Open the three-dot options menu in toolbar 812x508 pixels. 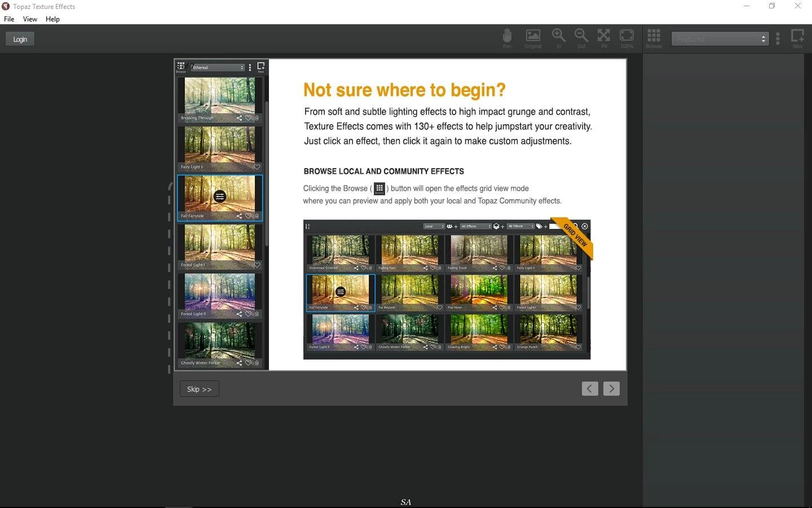[x=778, y=38]
